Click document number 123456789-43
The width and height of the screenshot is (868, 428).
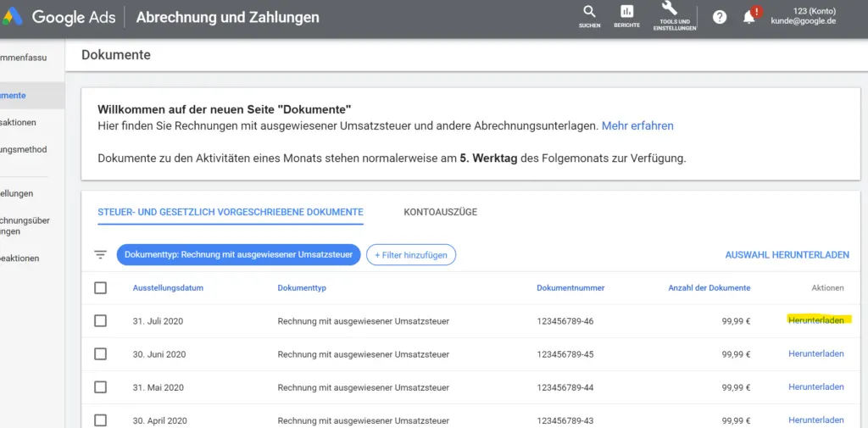point(565,420)
